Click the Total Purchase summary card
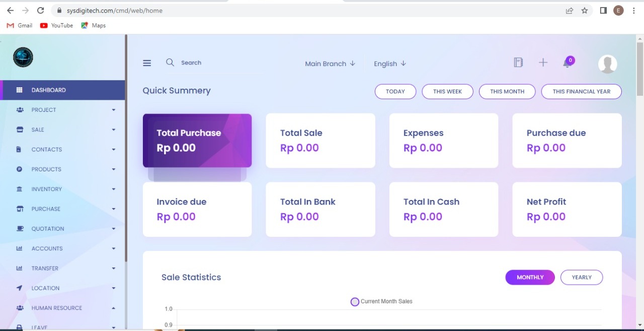Viewport: 644px width, 331px height. click(x=197, y=141)
